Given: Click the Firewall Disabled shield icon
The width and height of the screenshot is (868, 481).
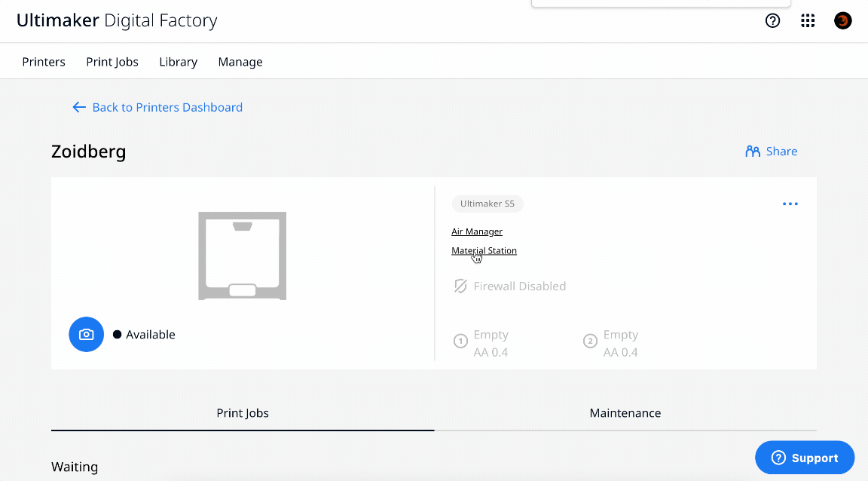Looking at the screenshot, I should click(460, 286).
